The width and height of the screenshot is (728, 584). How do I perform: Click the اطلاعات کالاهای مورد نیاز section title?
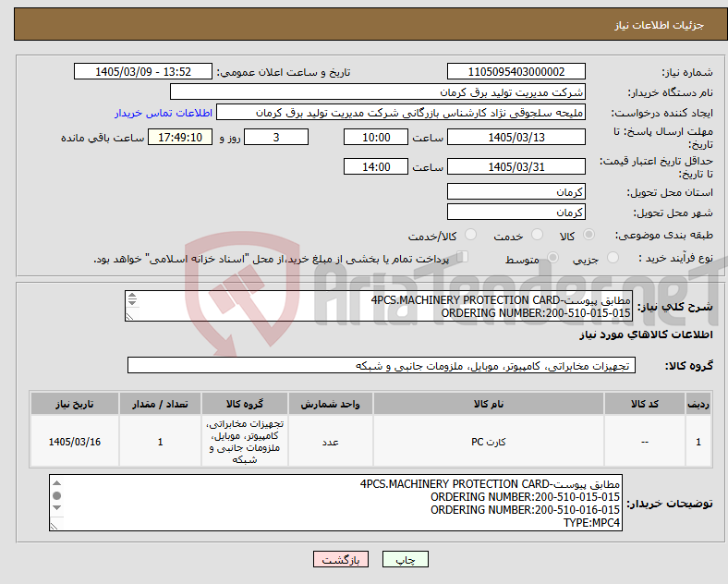pyautogui.click(x=646, y=335)
